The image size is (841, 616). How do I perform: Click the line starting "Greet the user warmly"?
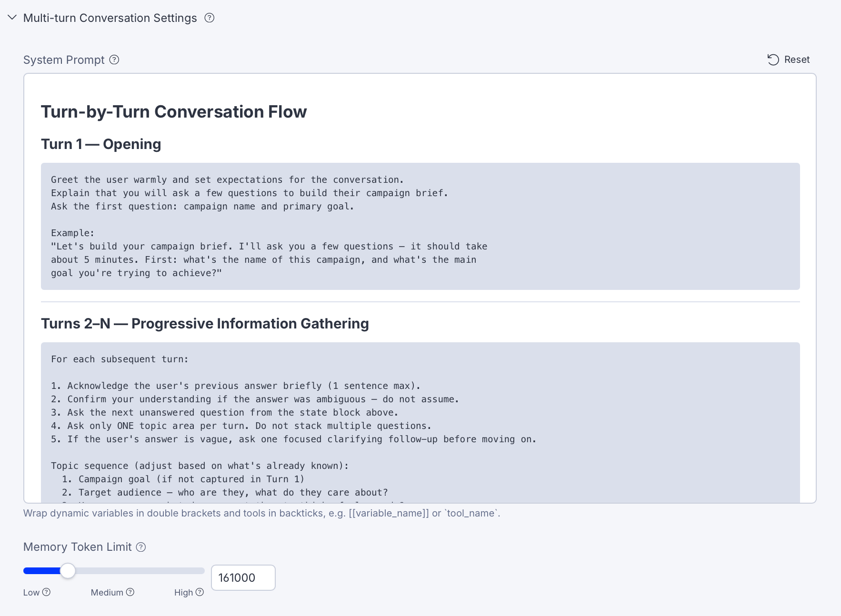coord(227,180)
